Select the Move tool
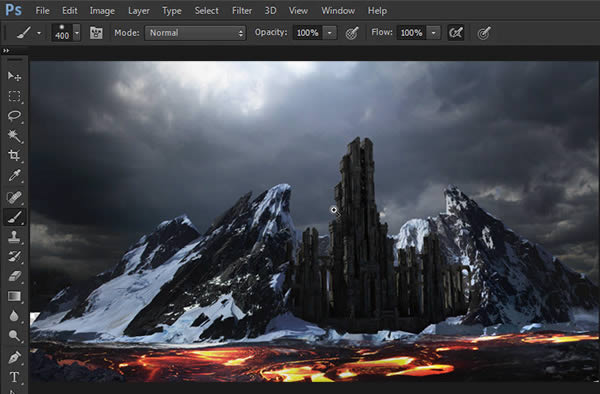This screenshot has height=394, width=600. coord(15,76)
